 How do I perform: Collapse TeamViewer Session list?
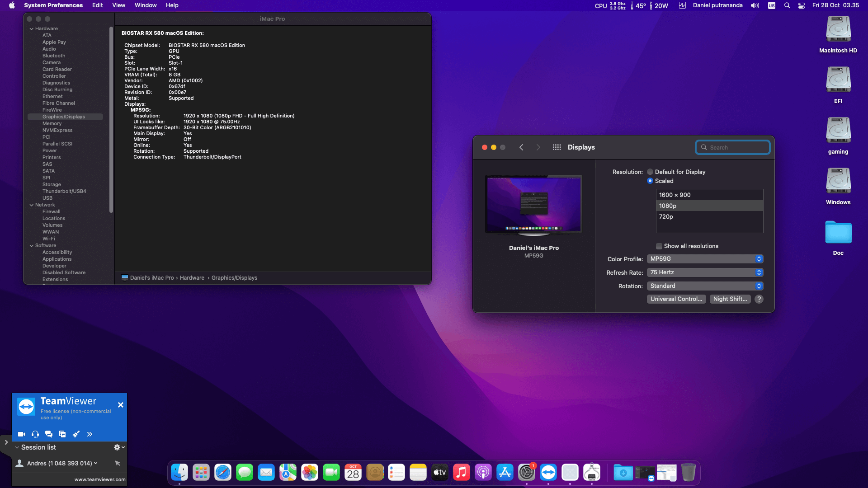[17, 447]
